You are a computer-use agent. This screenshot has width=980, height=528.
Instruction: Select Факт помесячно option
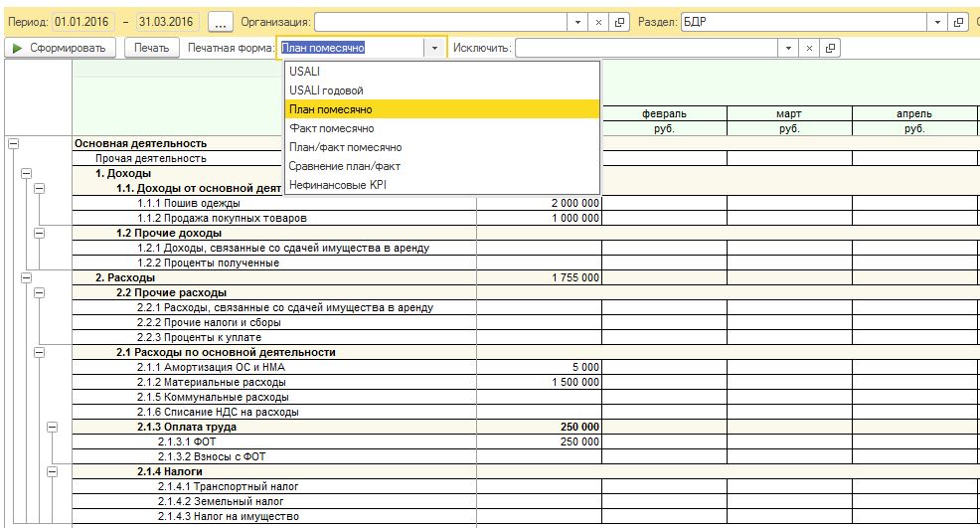[442, 128]
